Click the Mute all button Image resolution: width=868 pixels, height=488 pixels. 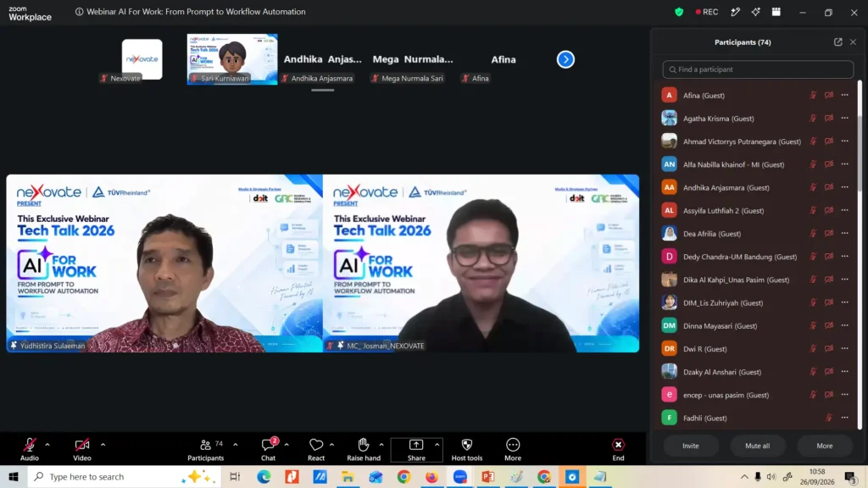point(757,446)
